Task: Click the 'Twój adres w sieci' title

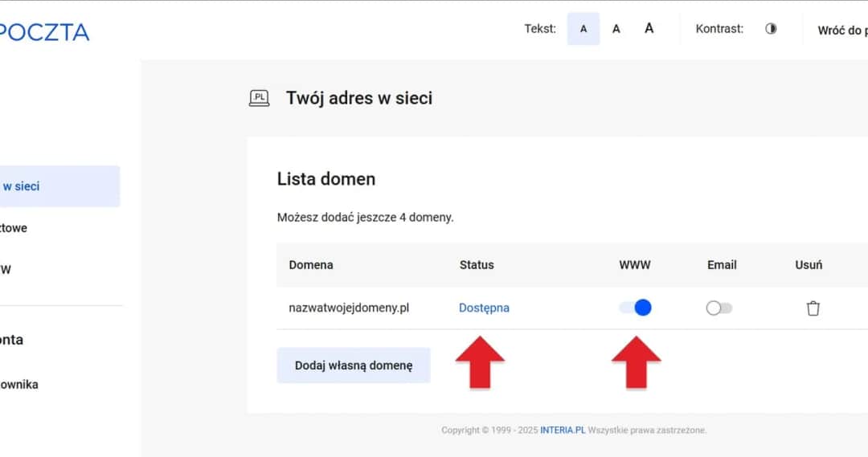Action: (x=359, y=98)
